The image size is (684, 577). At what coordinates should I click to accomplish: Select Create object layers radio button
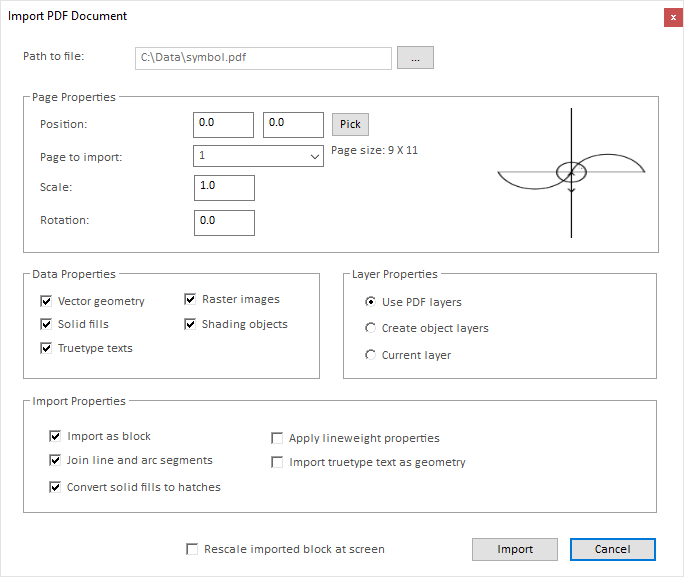(371, 328)
